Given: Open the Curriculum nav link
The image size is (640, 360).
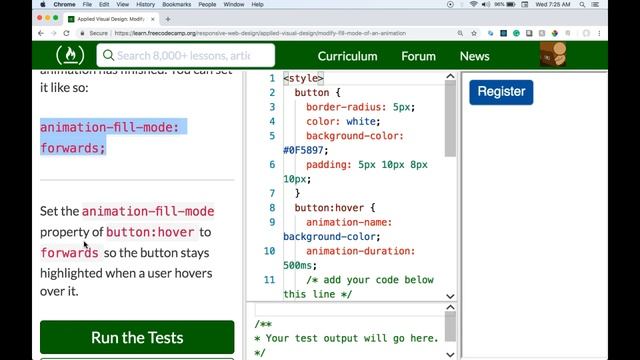Looking at the screenshot, I should 347,56.
